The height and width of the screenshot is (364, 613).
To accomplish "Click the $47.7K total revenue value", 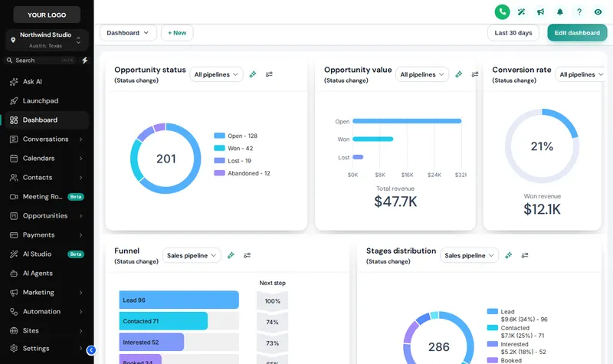I will pyautogui.click(x=395, y=202).
